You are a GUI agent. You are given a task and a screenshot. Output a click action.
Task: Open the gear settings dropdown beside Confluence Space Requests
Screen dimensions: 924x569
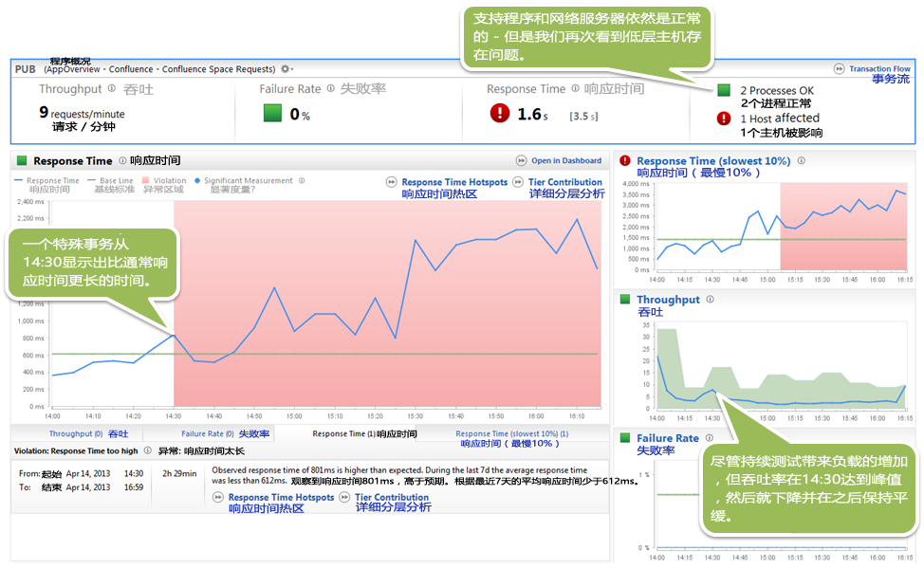[286, 69]
